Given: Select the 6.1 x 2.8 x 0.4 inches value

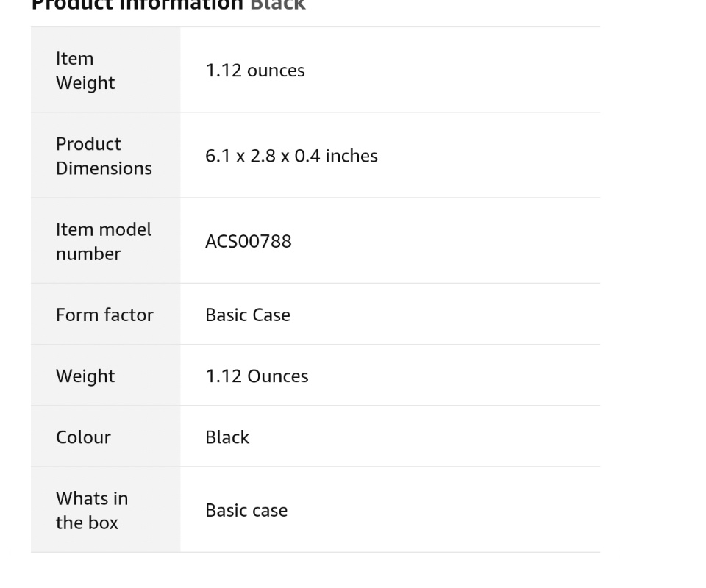Looking at the screenshot, I should point(291,156).
